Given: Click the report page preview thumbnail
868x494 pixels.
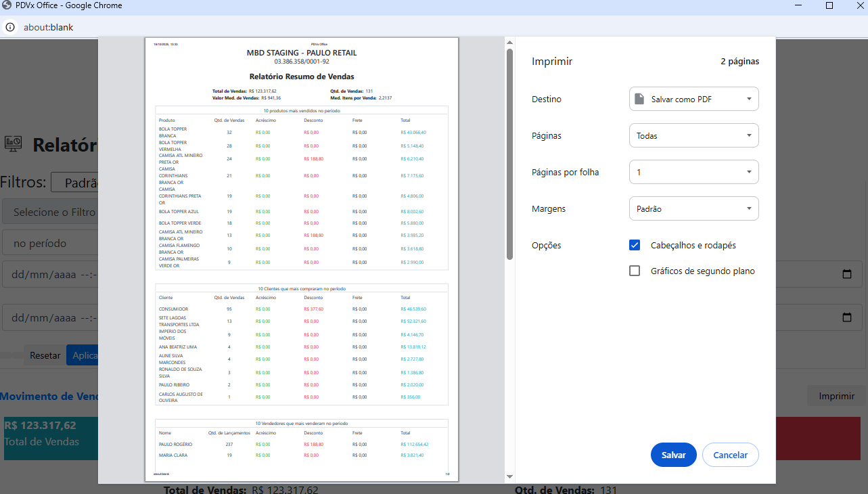Looking at the screenshot, I should [x=302, y=260].
